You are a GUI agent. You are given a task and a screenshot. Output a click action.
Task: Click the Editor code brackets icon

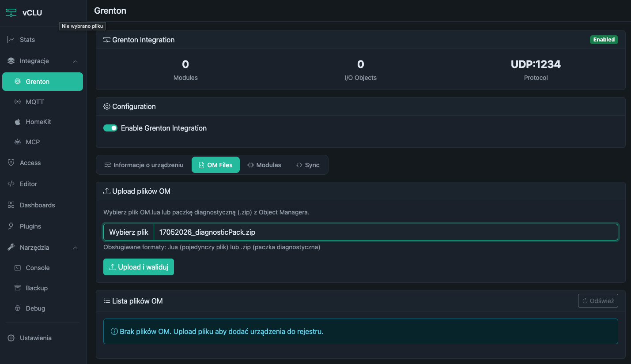tap(11, 184)
